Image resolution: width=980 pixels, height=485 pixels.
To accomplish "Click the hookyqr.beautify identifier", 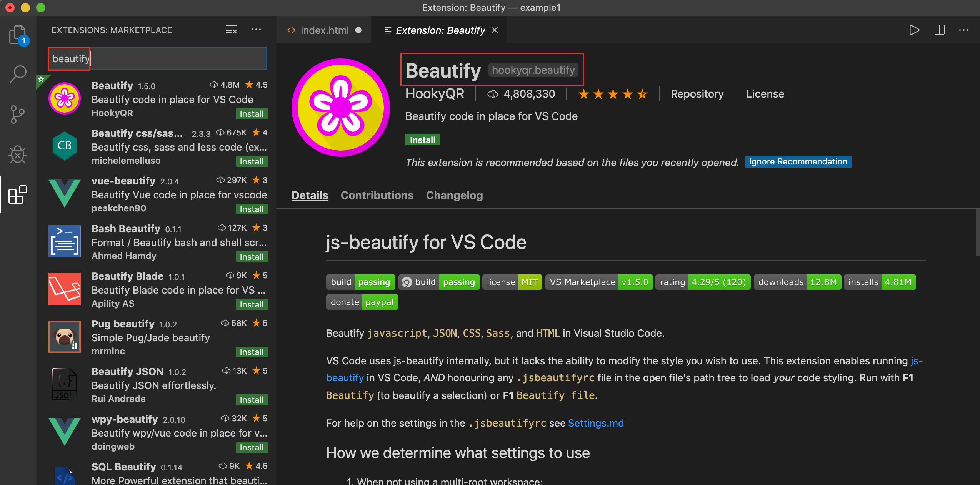I will 533,70.
